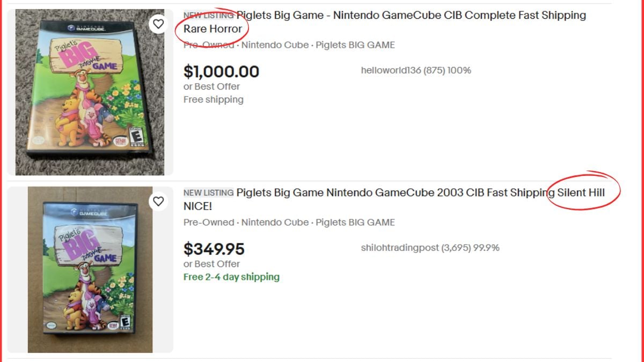Screen dimensions: 644x362
Task: Click the $1,000.00 price text
Action: point(222,71)
